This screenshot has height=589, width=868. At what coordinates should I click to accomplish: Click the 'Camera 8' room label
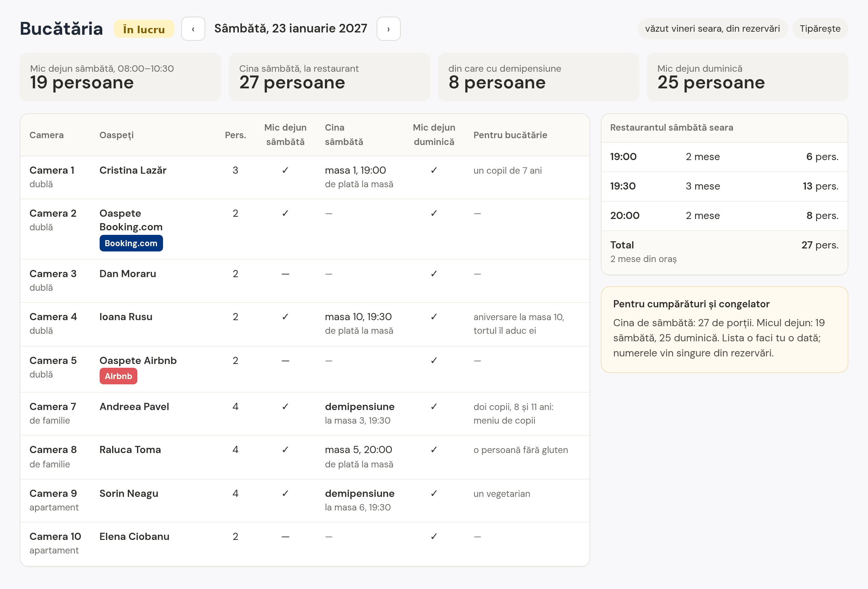pyautogui.click(x=53, y=450)
